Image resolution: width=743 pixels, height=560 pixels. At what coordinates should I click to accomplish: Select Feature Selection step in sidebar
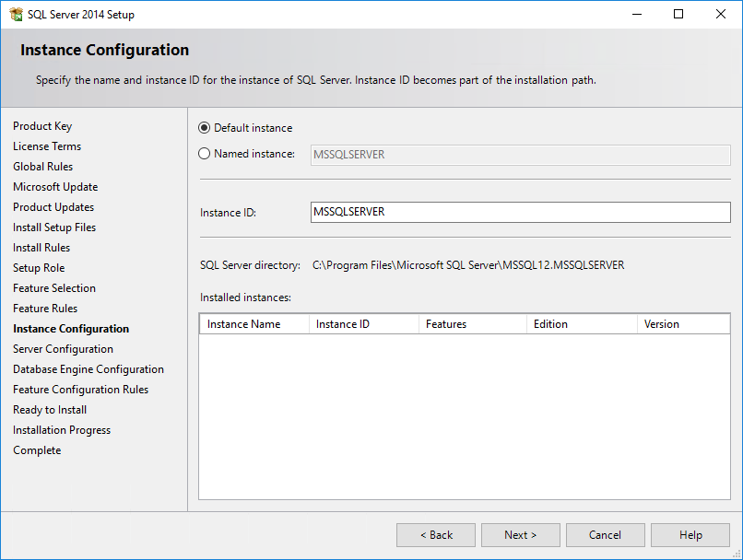click(x=54, y=288)
